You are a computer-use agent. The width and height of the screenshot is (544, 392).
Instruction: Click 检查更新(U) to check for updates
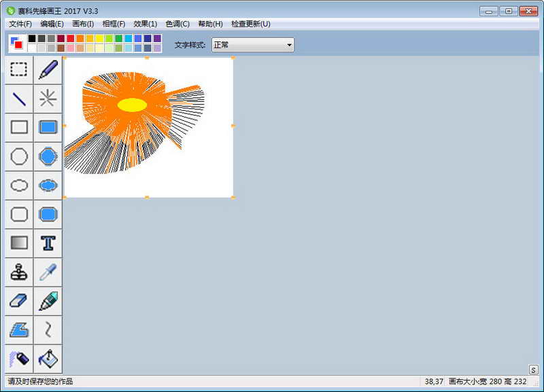[x=250, y=24]
